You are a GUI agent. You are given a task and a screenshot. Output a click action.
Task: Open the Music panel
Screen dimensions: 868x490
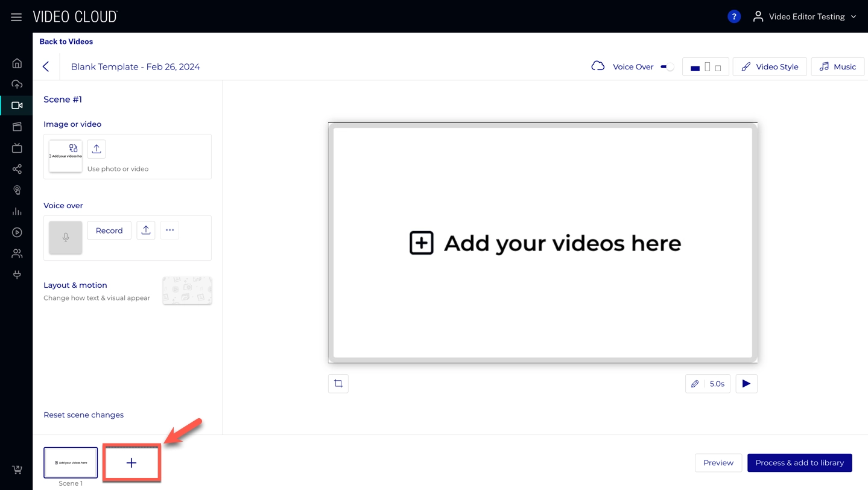pyautogui.click(x=837, y=67)
